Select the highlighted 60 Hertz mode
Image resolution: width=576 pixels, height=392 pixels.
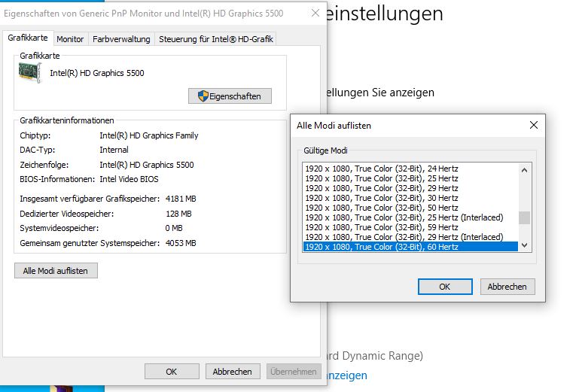(x=410, y=247)
